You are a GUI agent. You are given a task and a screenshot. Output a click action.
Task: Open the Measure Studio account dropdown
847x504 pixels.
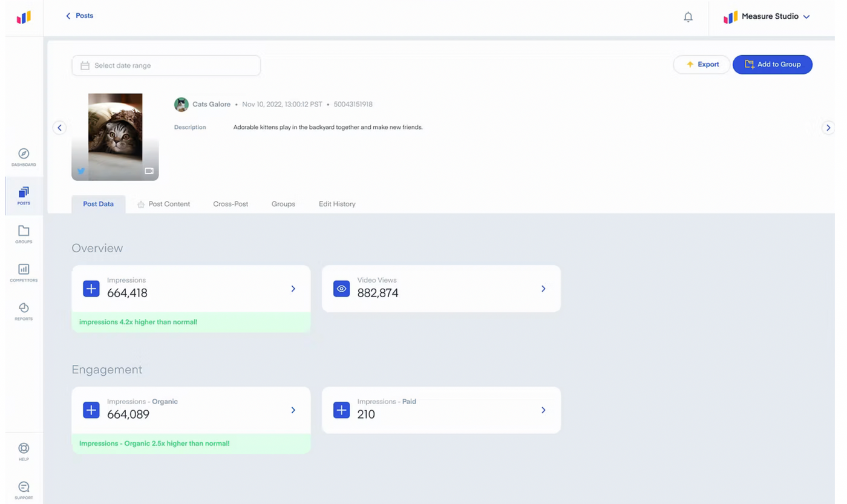pos(767,17)
